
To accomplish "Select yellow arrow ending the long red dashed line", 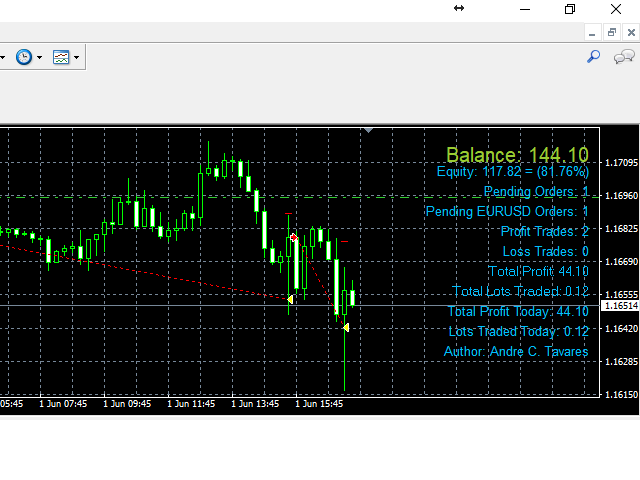I will click(290, 300).
